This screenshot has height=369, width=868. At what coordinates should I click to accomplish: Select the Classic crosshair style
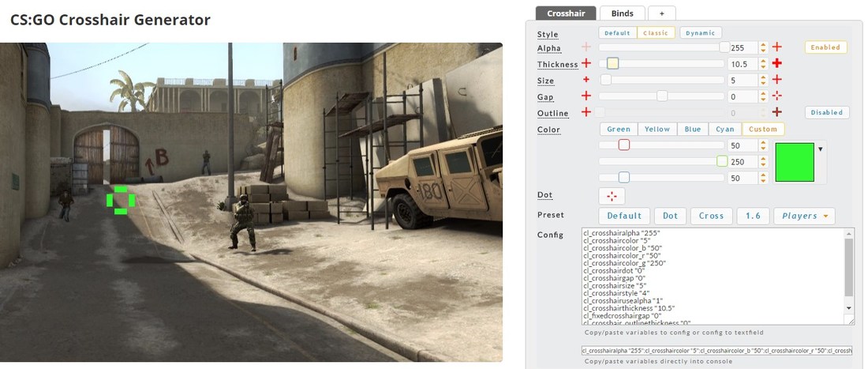click(656, 33)
